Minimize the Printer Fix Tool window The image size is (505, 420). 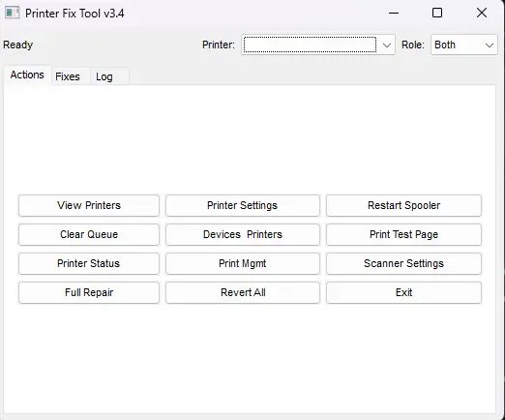pos(394,13)
